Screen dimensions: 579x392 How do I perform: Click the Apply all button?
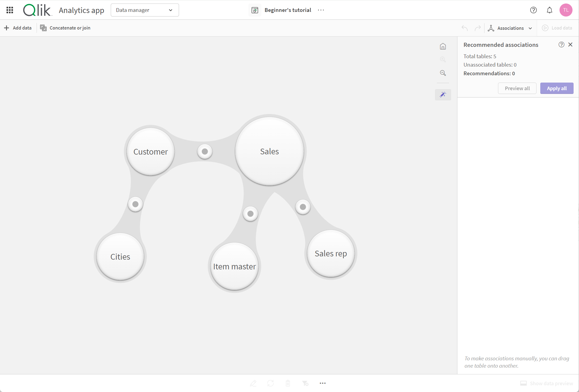556,88
